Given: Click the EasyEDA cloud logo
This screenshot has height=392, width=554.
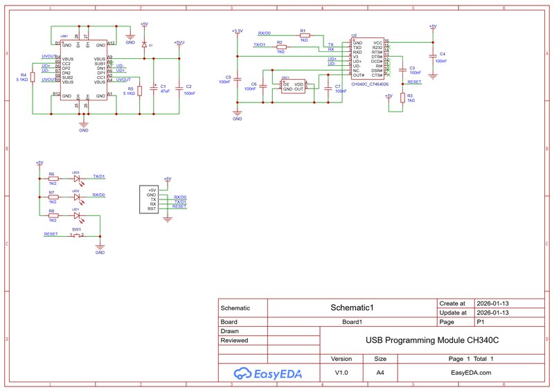Looking at the screenshot, I should point(268,373).
